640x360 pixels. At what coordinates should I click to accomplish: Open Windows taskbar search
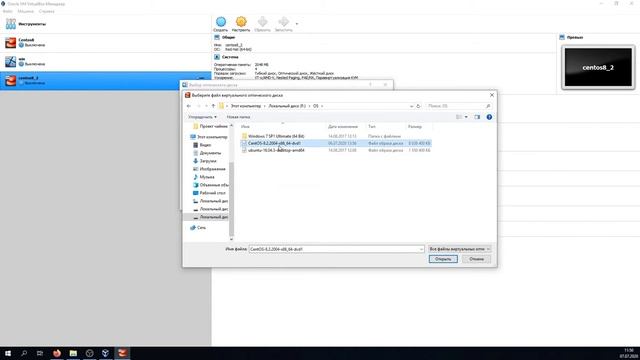tap(24, 353)
